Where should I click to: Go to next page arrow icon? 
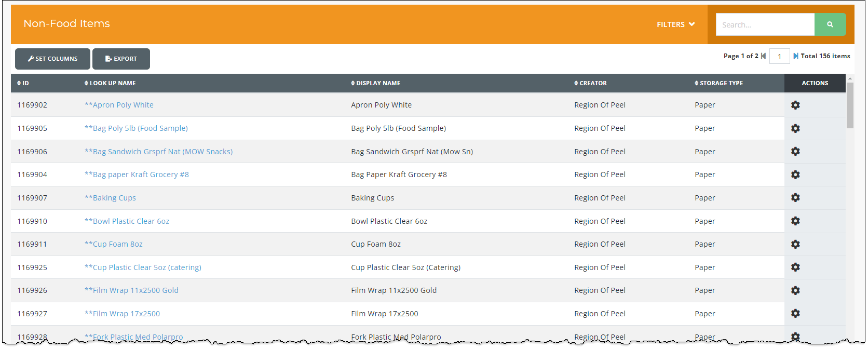tap(796, 56)
